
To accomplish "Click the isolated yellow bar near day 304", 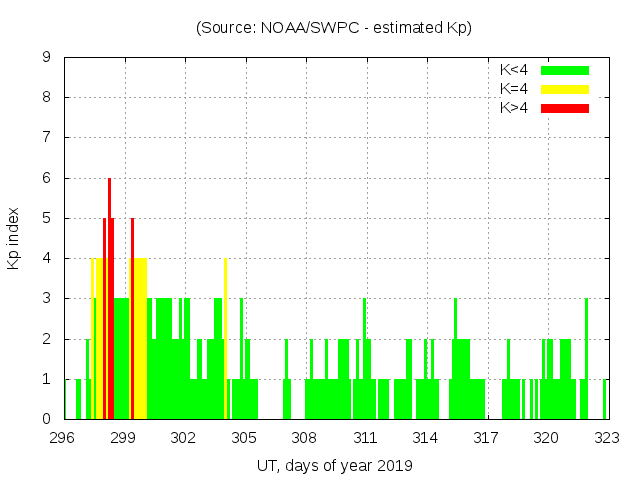I will click(225, 340).
